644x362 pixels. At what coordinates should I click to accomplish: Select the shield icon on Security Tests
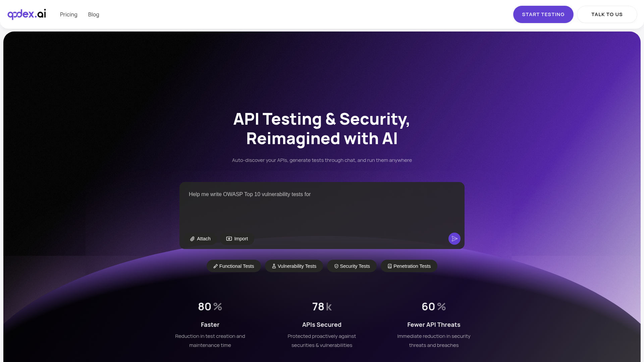point(336,266)
